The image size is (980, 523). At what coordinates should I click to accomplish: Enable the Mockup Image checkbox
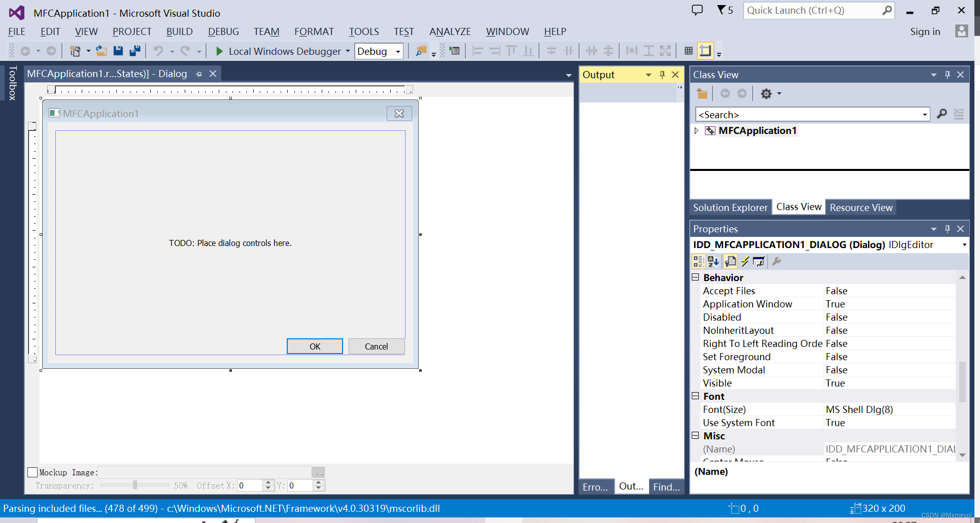[32, 472]
